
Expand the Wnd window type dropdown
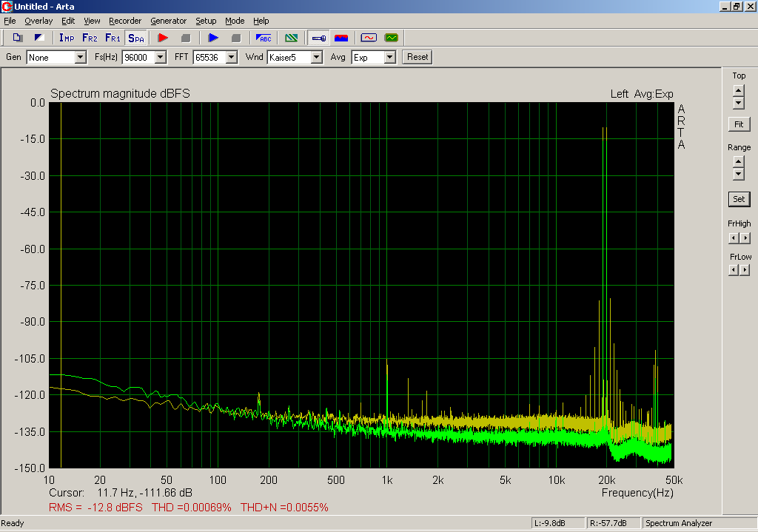click(x=316, y=58)
